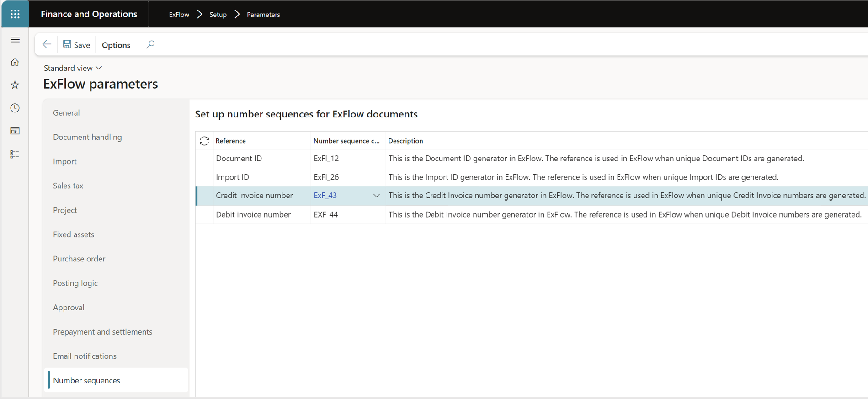Click the Import ID description text
868x399 pixels.
583,177
